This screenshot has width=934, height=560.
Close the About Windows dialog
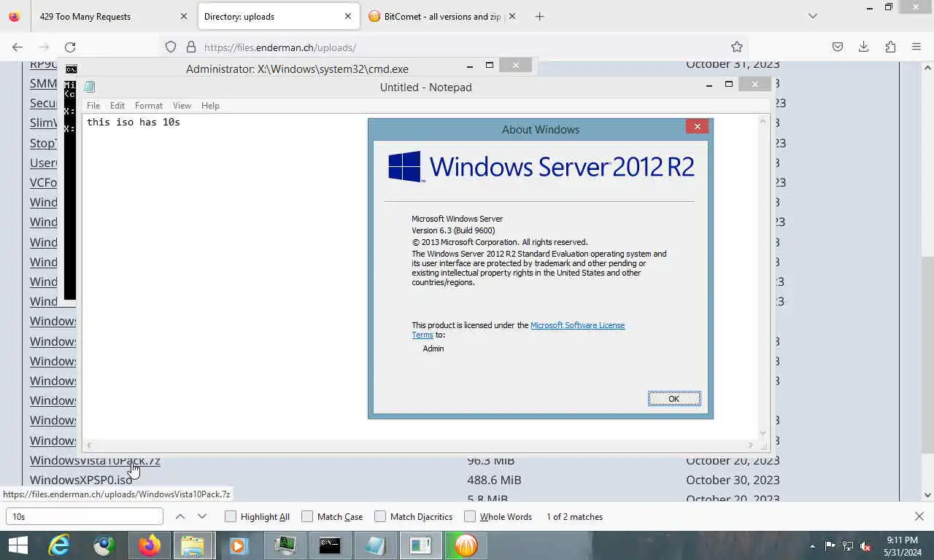[697, 126]
